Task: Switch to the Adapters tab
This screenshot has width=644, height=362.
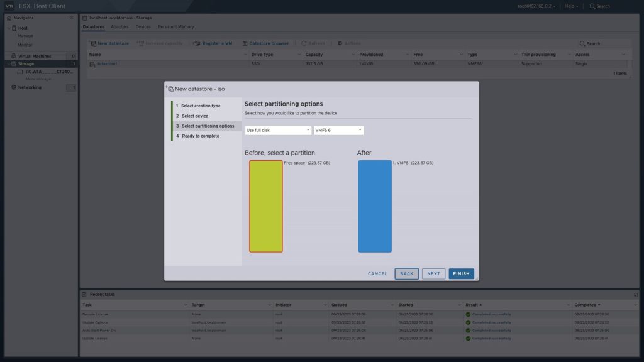Action: click(119, 27)
